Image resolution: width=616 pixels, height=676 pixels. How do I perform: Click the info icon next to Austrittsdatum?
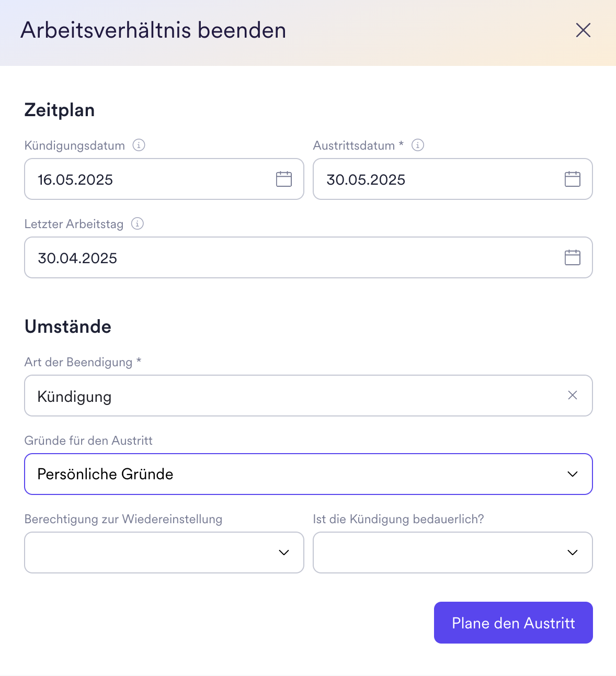(x=418, y=145)
